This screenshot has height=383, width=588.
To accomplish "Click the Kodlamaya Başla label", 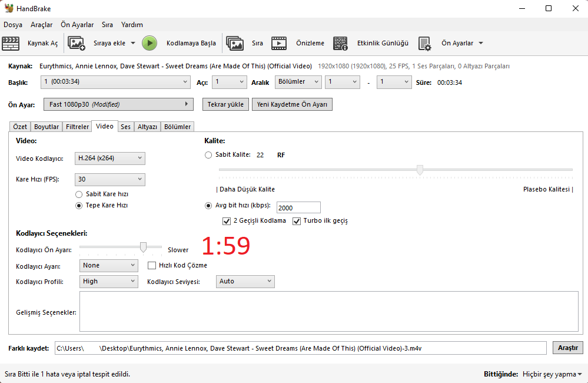I will pyautogui.click(x=191, y=43).
